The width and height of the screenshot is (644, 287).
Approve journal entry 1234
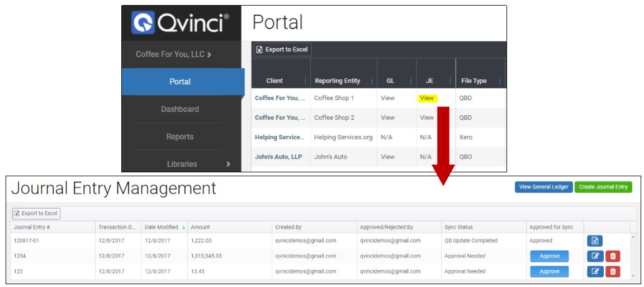549,256
